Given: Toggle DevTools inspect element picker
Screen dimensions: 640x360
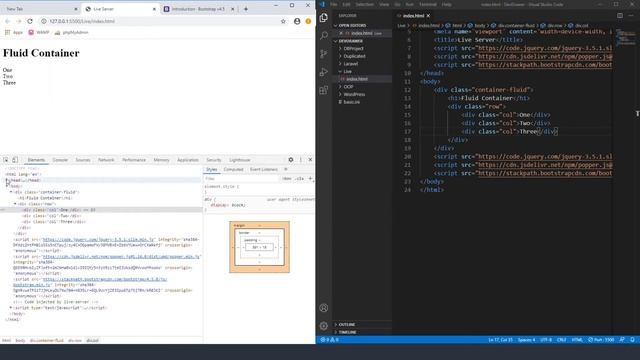Looking at the screenshot, I should click(x=6, y=160).
